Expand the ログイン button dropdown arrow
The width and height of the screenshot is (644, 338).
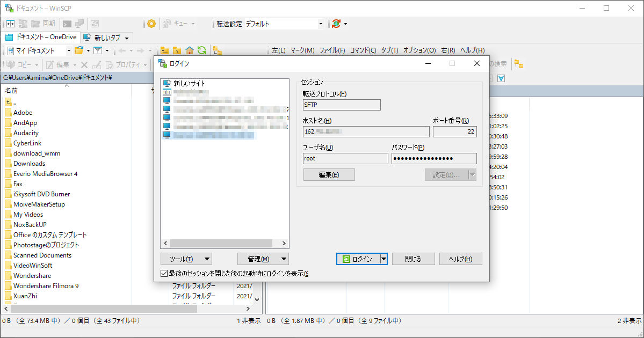click(383, 259)
